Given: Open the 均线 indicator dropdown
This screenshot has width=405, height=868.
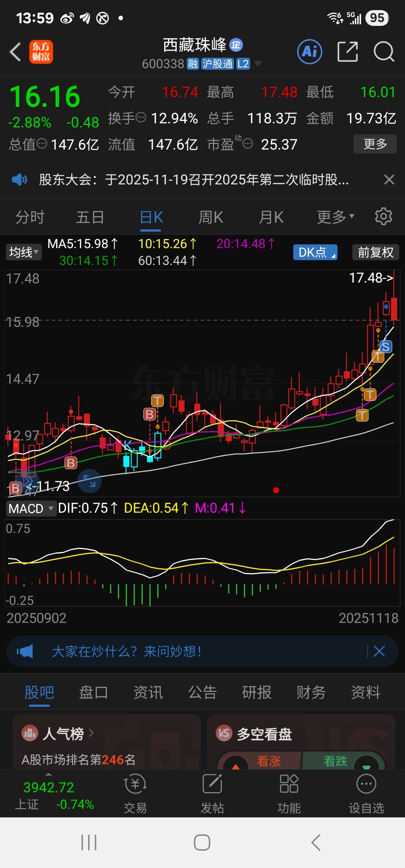Looking at the screenshot, I should (24, 252).
